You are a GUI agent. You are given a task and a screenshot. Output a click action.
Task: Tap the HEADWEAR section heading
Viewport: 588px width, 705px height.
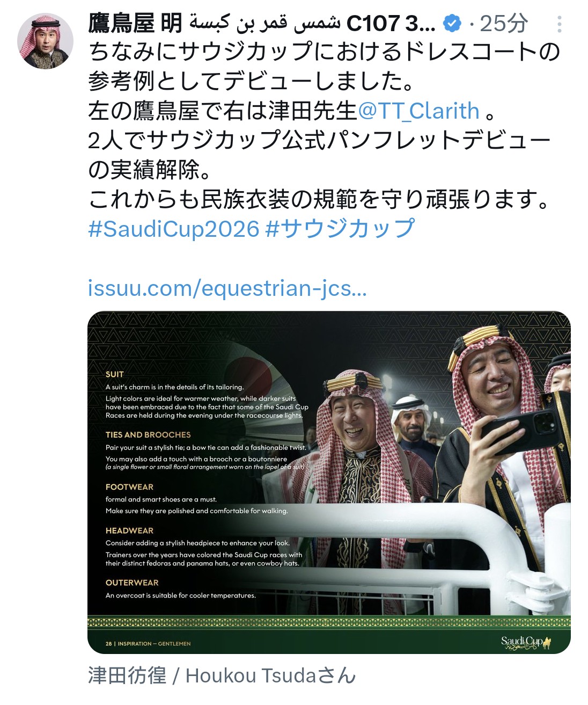click(x=129, y=530)
